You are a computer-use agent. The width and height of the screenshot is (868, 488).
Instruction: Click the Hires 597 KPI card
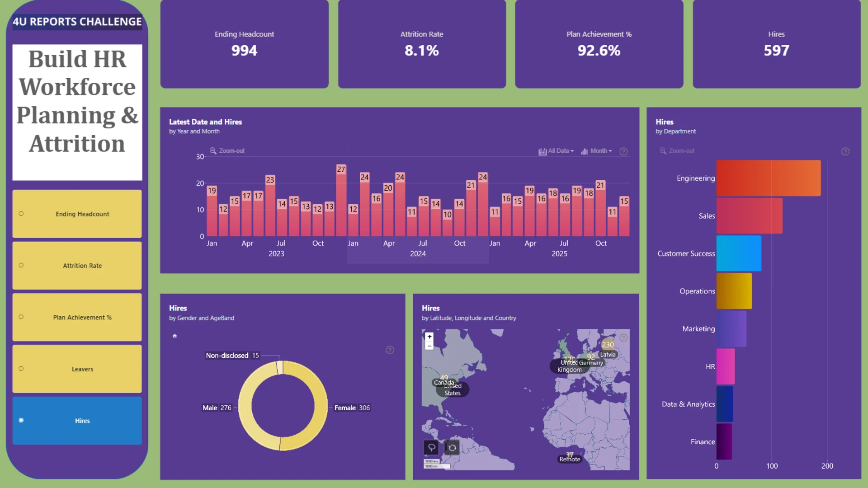tap(777, 44)
